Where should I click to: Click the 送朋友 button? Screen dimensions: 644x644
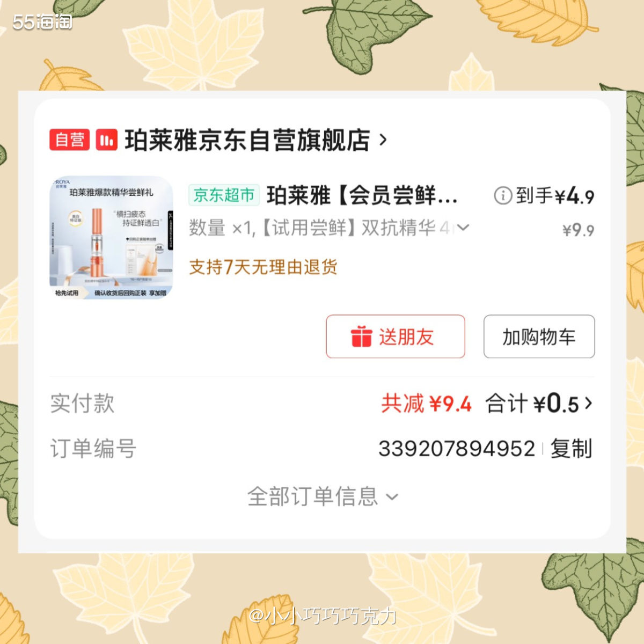coord(396,336)
